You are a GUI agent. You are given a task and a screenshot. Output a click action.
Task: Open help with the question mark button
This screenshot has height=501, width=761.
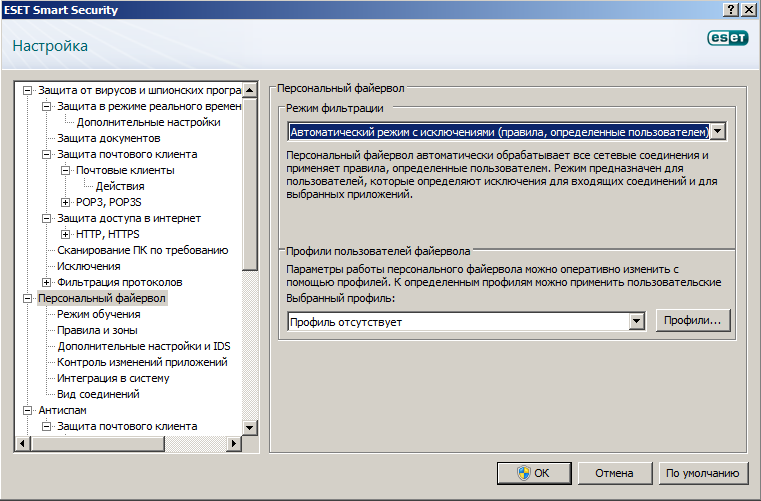coord(731,10)
